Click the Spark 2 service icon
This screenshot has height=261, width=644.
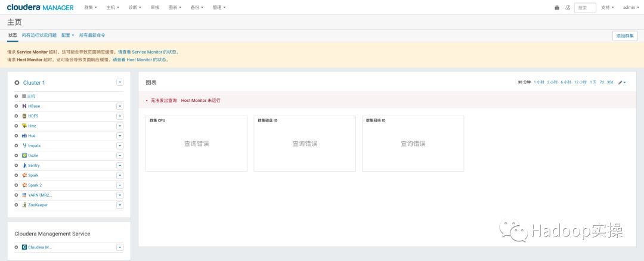24,185
